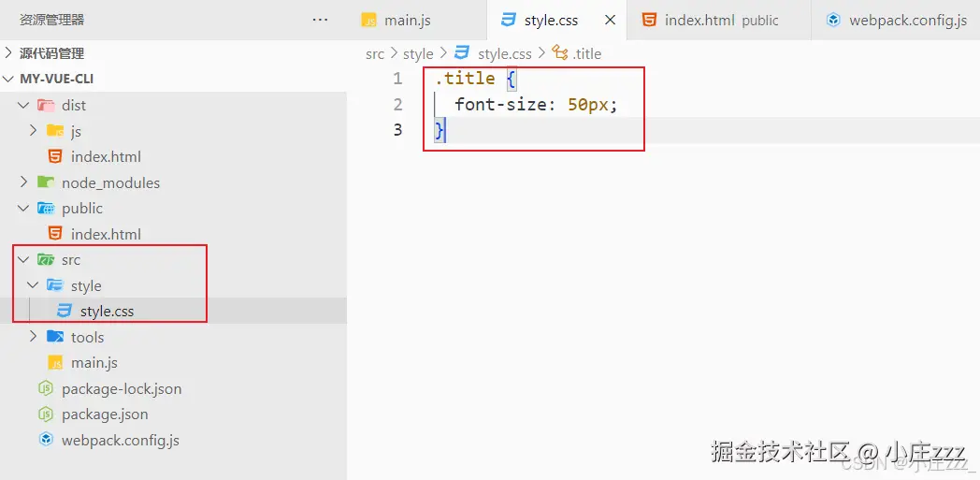Image resolution: width=980 pixels, height=480 pixels.
Task: Click the src folder icon
Action: [x=46, y=259]
